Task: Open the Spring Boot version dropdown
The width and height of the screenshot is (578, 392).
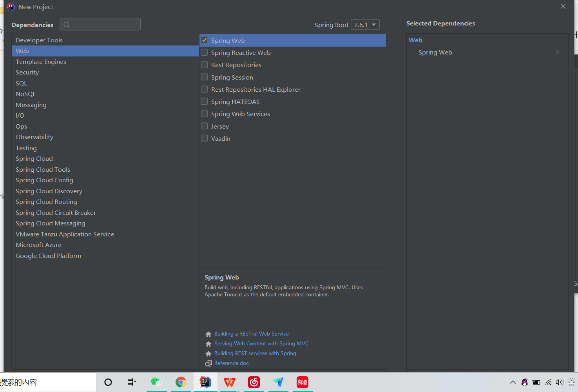Action: 365,25
